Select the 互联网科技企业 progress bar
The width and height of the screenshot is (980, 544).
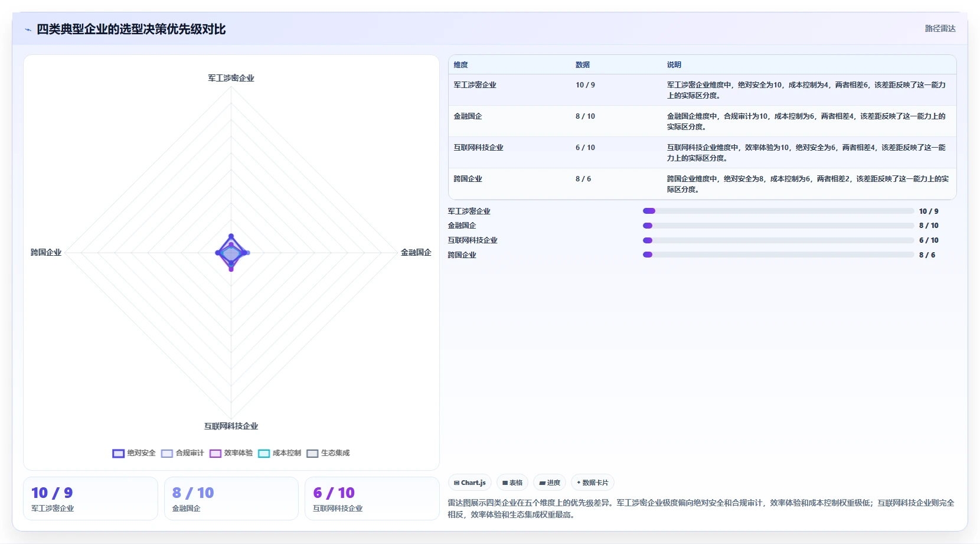tap(778, 240)
